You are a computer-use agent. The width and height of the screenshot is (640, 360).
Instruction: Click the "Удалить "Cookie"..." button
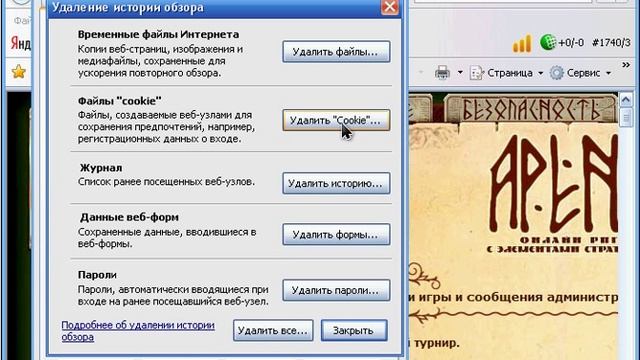(336, 120)
